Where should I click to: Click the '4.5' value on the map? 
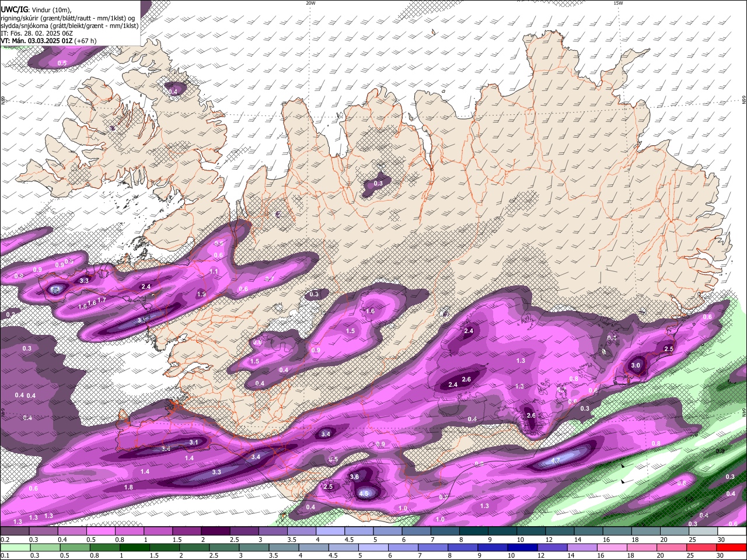(365, 494)
